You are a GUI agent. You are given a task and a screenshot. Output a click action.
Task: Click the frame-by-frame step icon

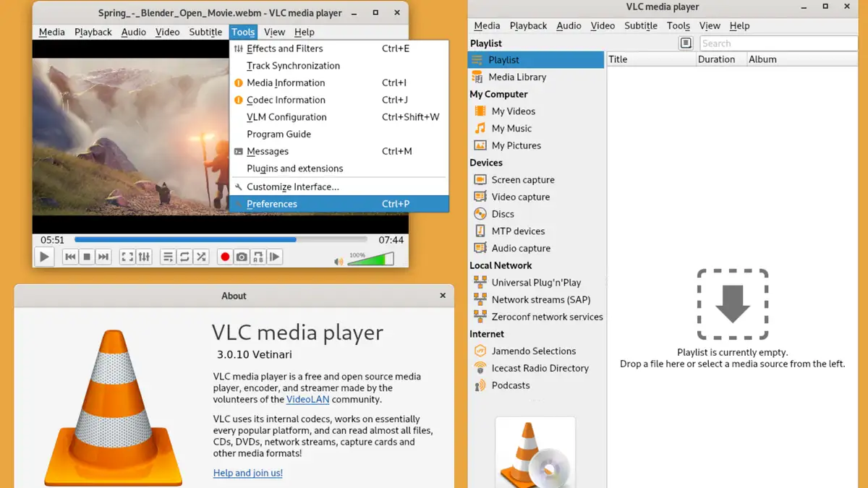pyautogui.click(x=275, y=257)
